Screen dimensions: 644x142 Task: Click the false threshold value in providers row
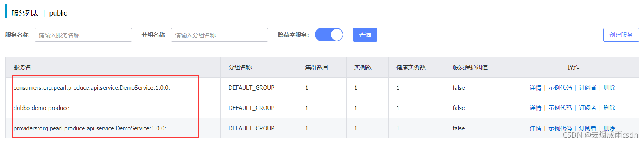pyautogui.click(x=459, y=128)
